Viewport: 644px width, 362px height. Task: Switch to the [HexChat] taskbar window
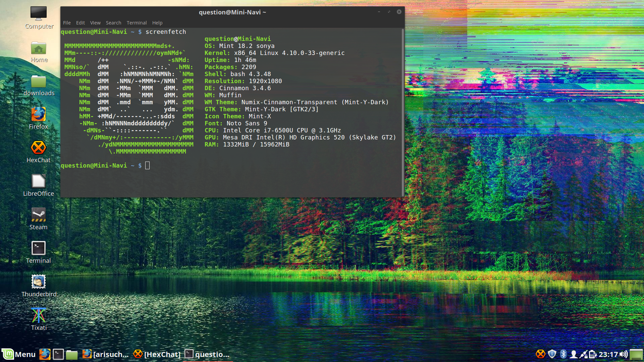157,354
